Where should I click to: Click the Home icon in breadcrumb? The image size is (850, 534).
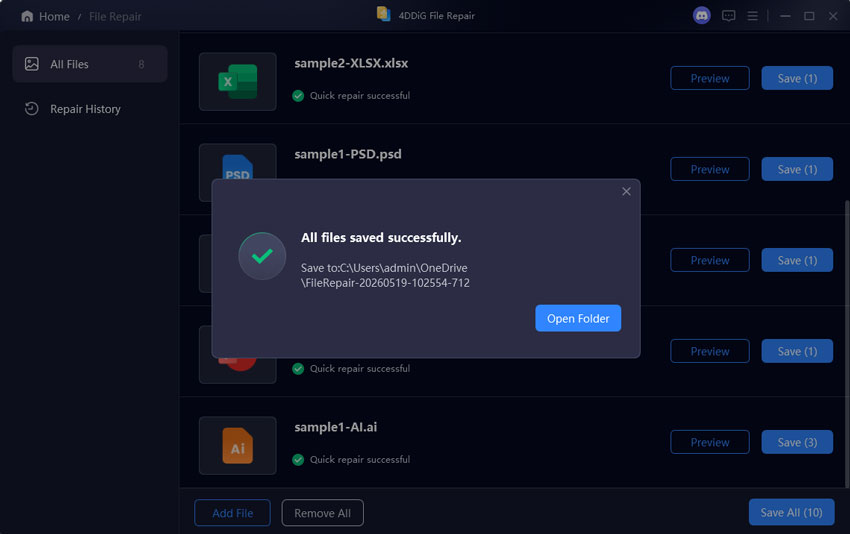(27, 16)
